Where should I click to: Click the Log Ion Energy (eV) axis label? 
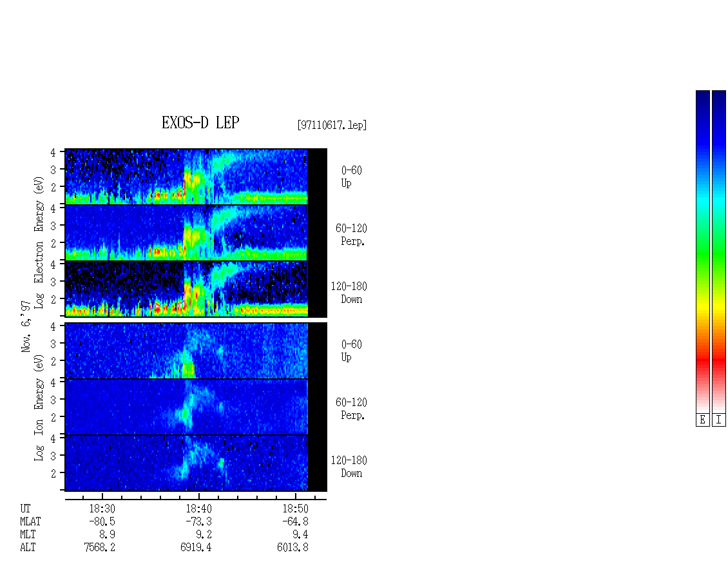39,407
